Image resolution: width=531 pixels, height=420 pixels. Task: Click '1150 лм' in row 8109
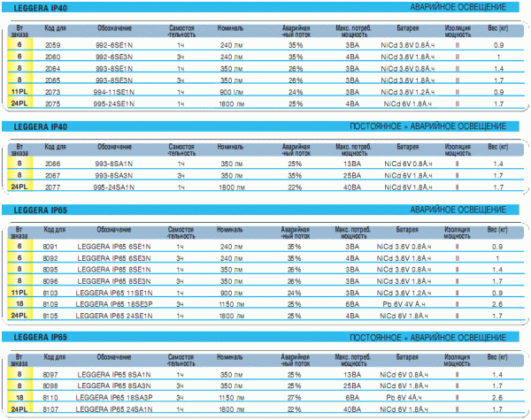tap(231, 304)
